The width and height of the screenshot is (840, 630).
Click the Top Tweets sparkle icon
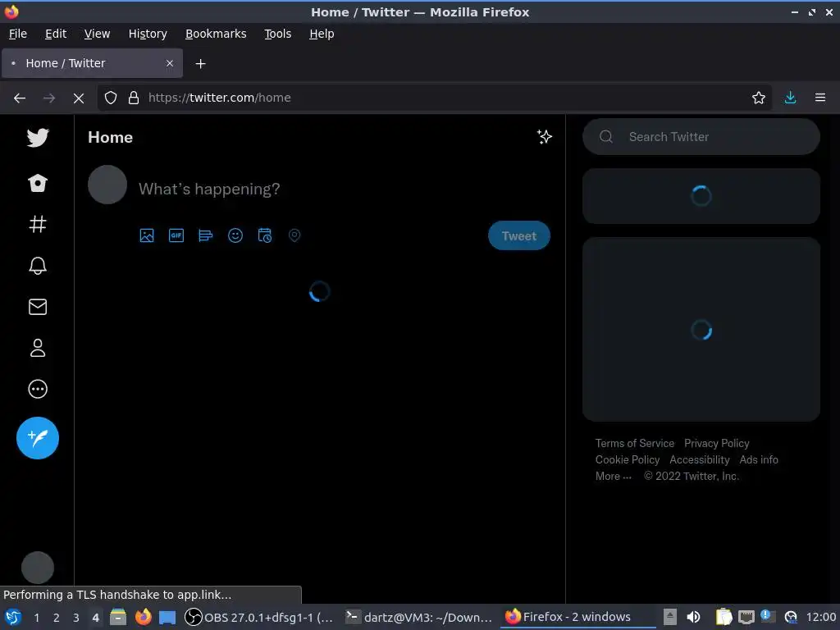545,137
